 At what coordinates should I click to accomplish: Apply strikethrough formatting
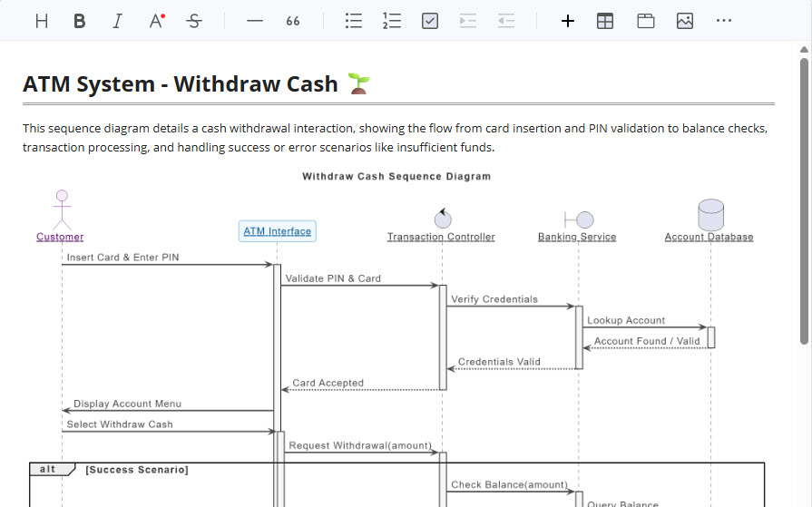(x=194, y=21)
